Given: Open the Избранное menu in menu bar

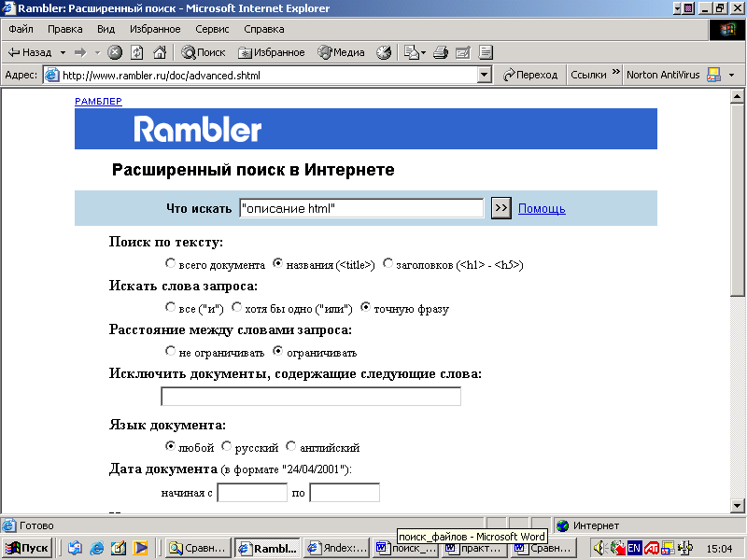Looking at the screenshot, I should pos(155,29).
